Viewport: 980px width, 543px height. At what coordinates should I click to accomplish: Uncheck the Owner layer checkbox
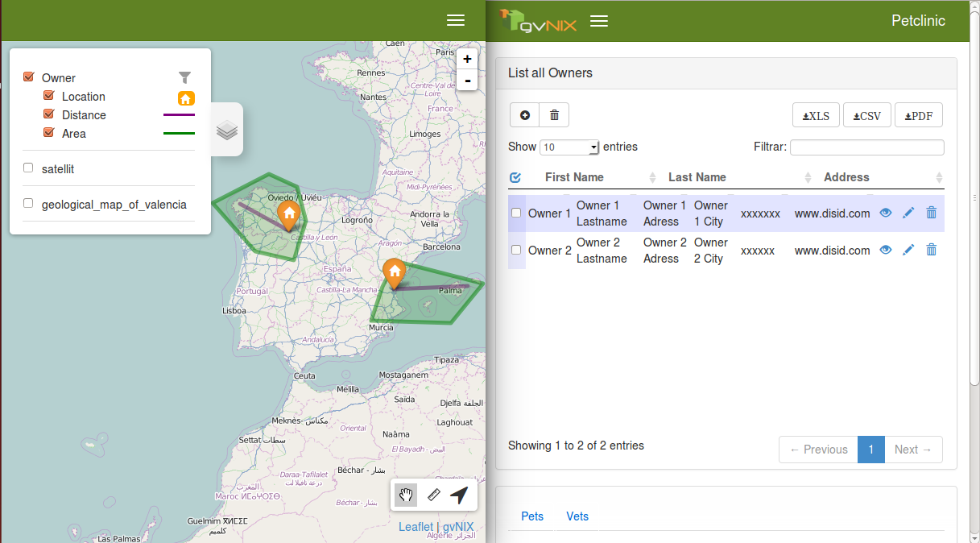[x=29, y=77]
